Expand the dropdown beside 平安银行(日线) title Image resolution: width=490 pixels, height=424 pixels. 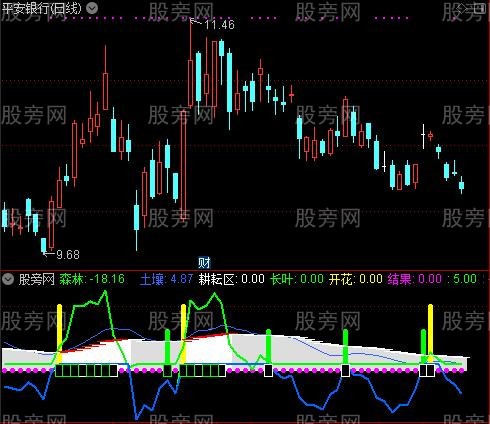click(92, 8)
